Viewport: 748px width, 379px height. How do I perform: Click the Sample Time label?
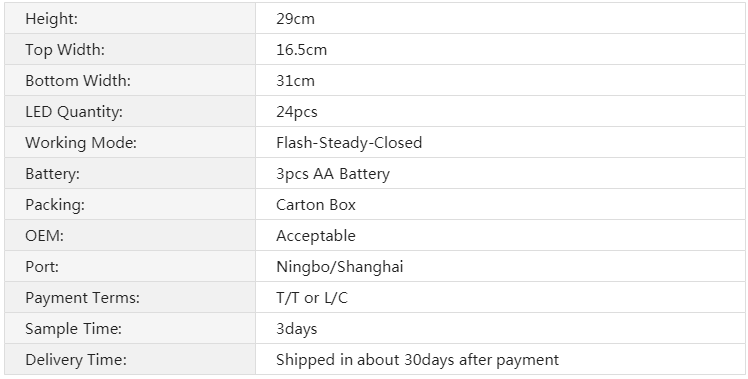click(73, 329)
